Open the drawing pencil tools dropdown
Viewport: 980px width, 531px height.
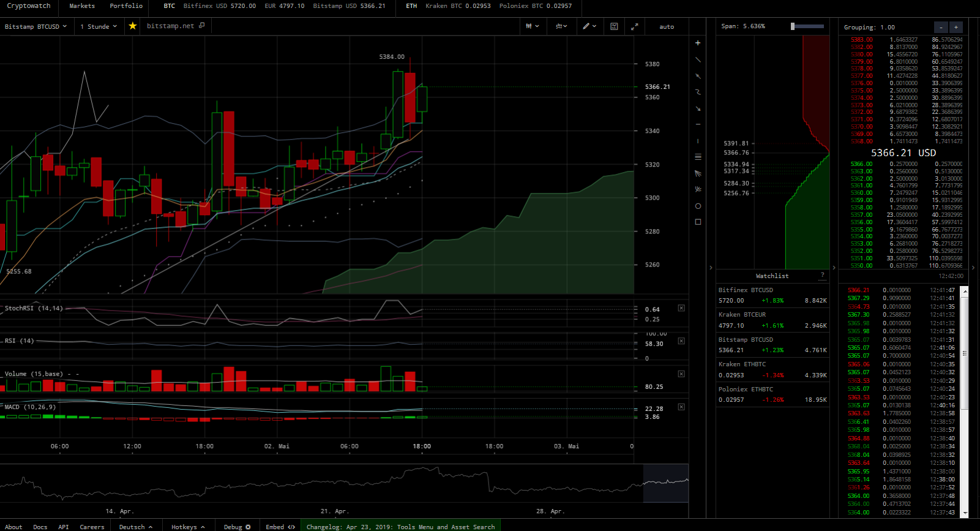point(589,26)
